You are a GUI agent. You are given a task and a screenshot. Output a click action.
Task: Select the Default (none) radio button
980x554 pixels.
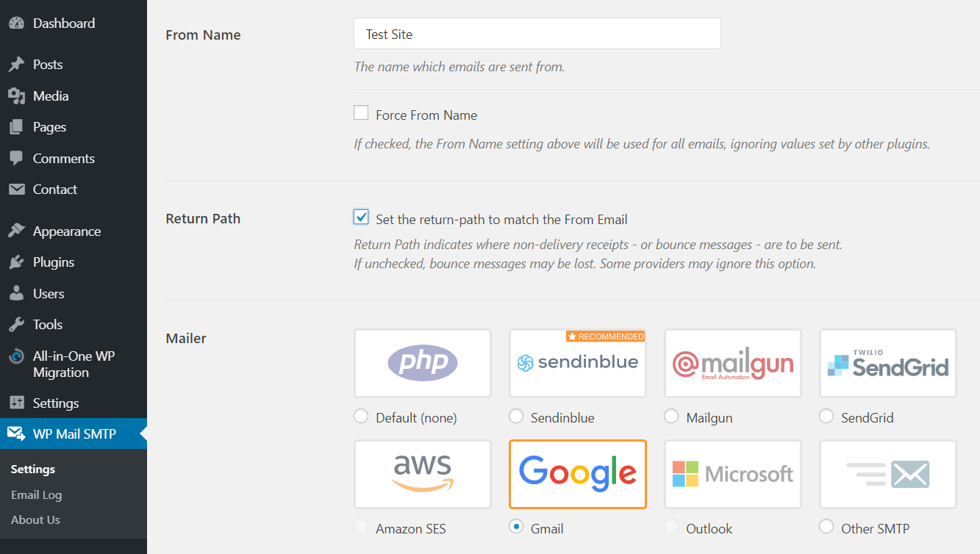pyautogui.click(x=361, y=417)
